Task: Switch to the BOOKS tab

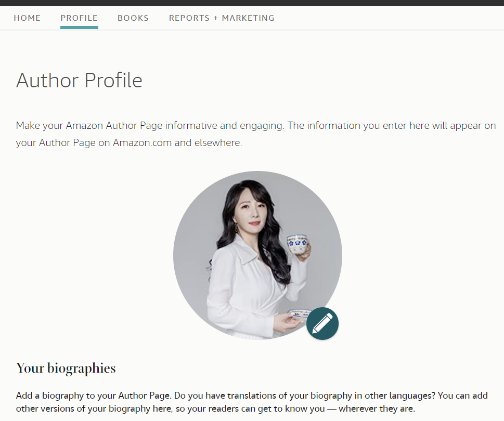Action: point(133,18)
